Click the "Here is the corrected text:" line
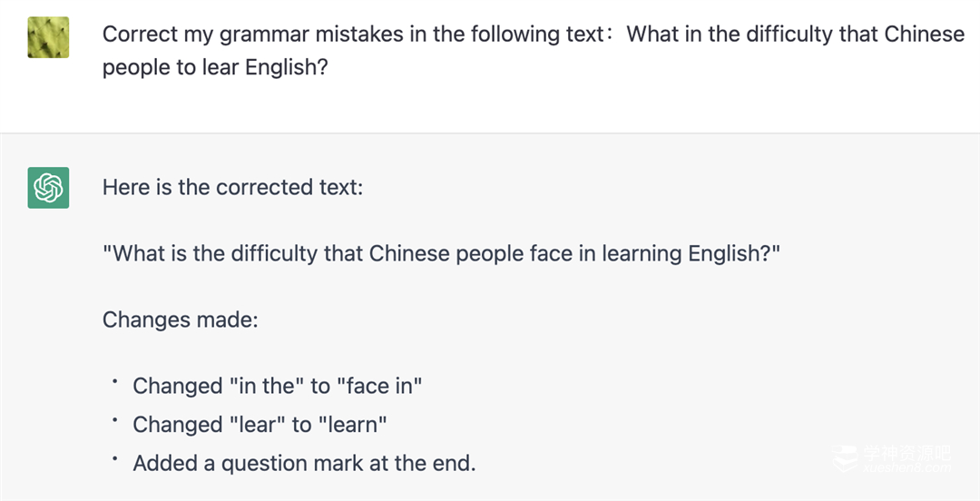This screenshot has width=980, height=501. point(232,187)
